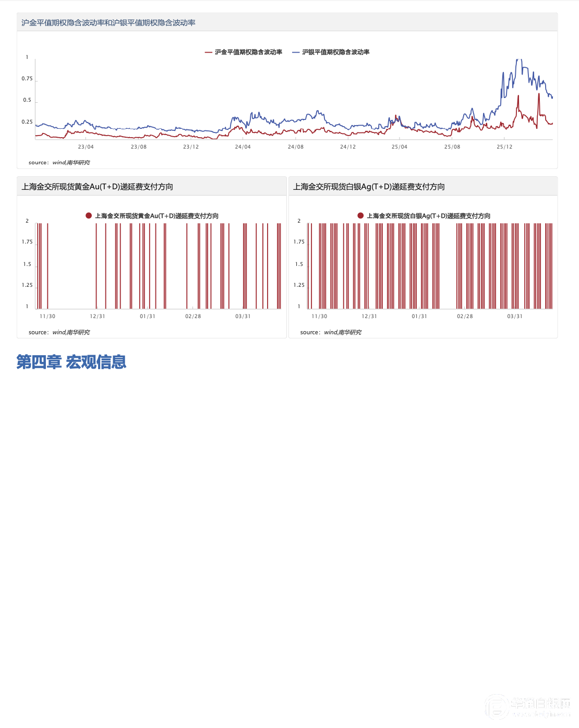Click the red dot in Au(T+D) legend

89,215
